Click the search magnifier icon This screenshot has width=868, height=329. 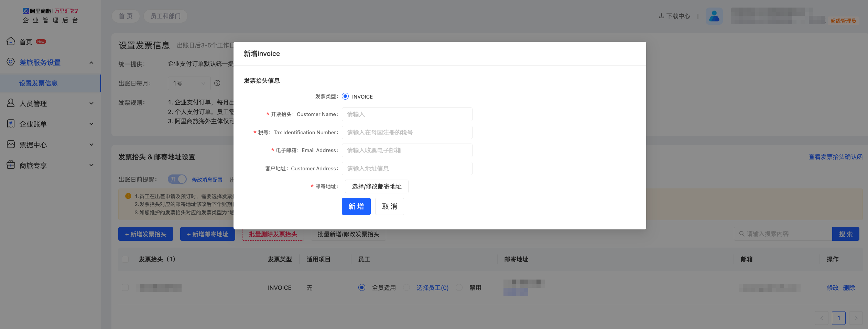point(742,234)
